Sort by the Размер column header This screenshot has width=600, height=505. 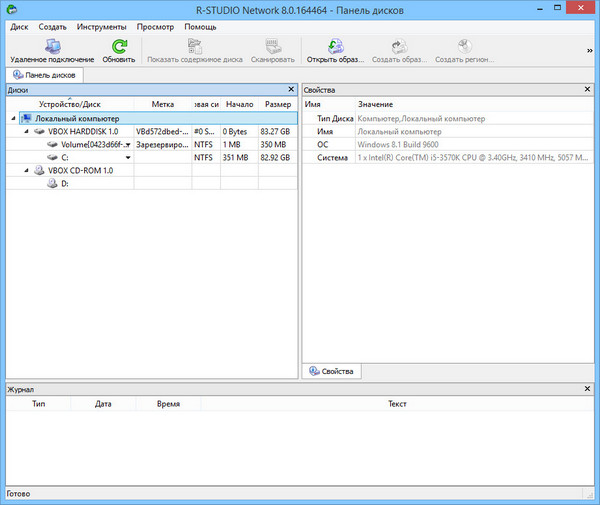pos(277,104)
